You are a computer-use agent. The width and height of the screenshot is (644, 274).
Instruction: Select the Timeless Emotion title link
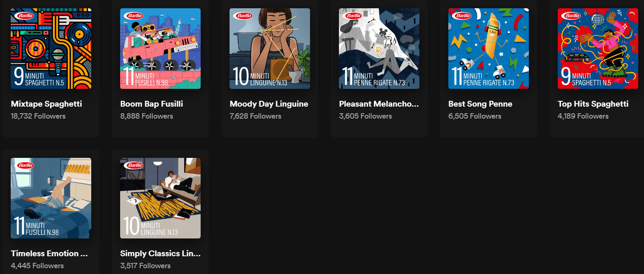click(x=50, y=253)
